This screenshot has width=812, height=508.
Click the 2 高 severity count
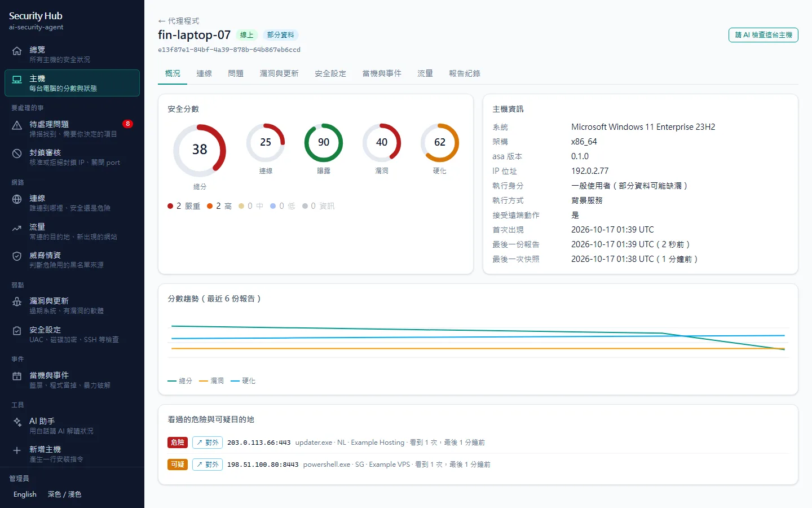[x=219, y=206]
